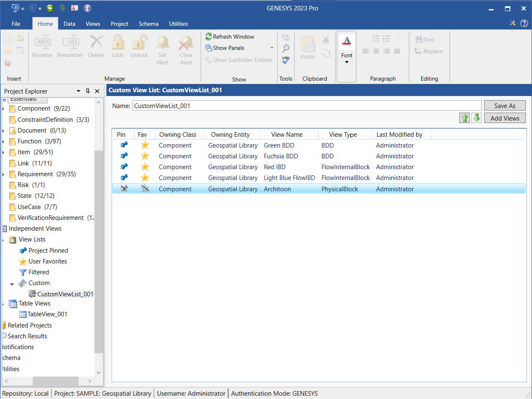
Task: Collapse the Custom view lists node
Action: (12, 284)
